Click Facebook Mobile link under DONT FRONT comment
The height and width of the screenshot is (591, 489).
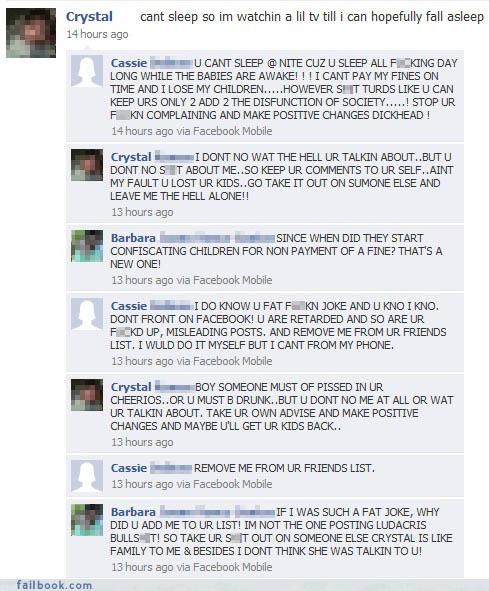232,361
